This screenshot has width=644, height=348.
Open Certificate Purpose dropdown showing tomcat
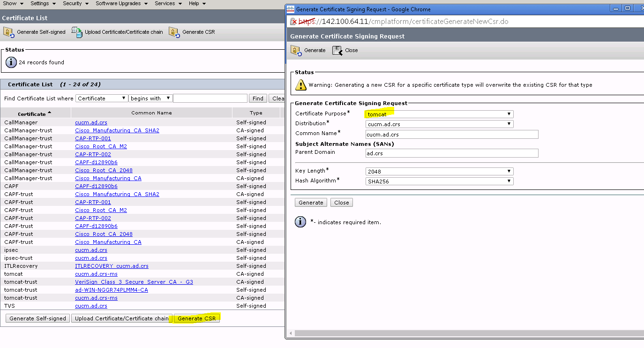tap(439, 114)
